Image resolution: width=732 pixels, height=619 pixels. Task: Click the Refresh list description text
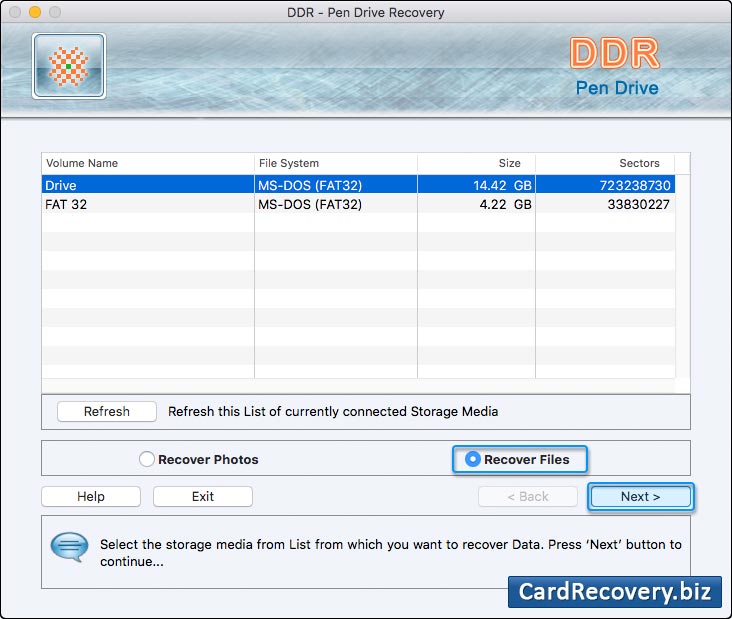coord(333,411)
